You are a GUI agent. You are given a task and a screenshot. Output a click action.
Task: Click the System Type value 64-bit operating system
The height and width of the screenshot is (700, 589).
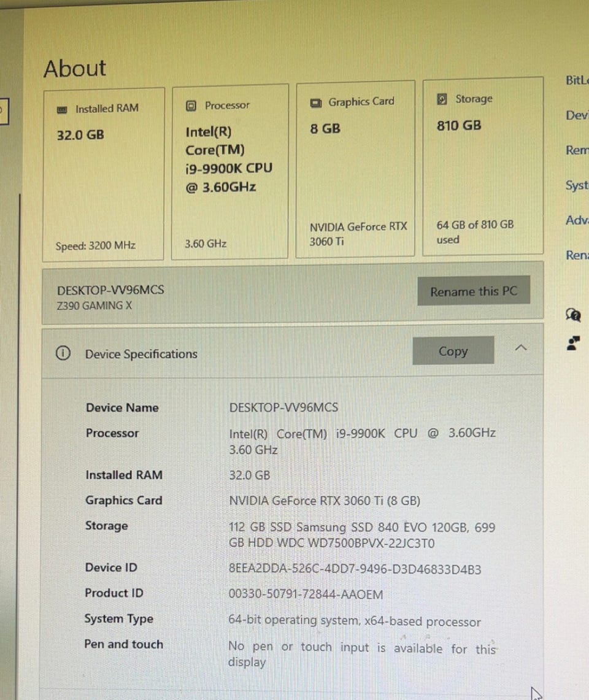point(355,620)
